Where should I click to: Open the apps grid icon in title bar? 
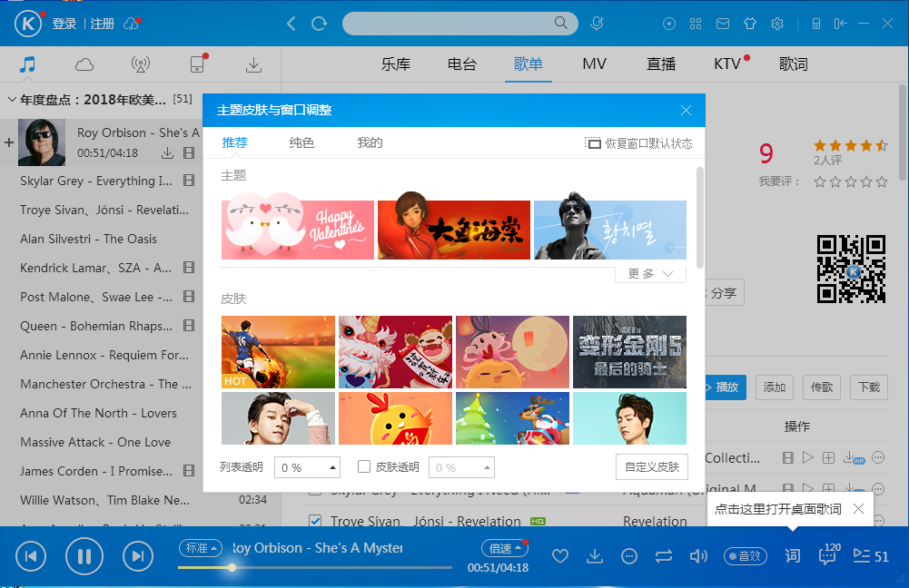click(696, 24)
